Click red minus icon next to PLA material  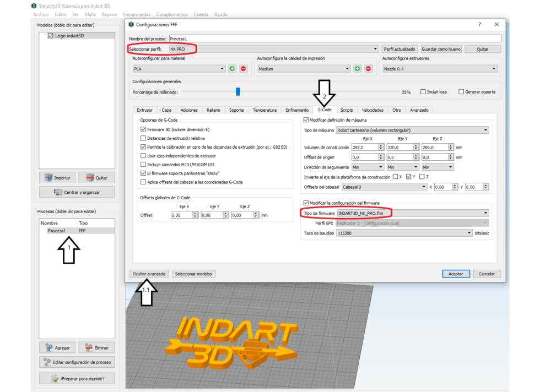[x=243, y=69]
